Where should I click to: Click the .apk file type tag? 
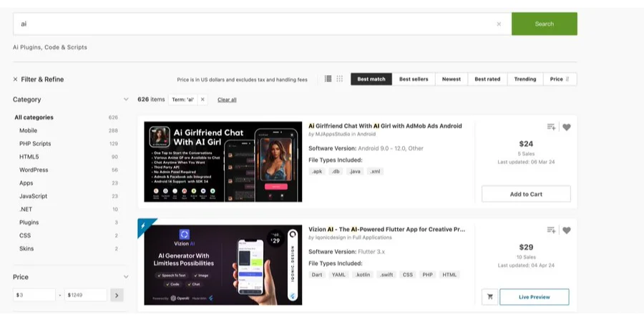coord(317,172)
